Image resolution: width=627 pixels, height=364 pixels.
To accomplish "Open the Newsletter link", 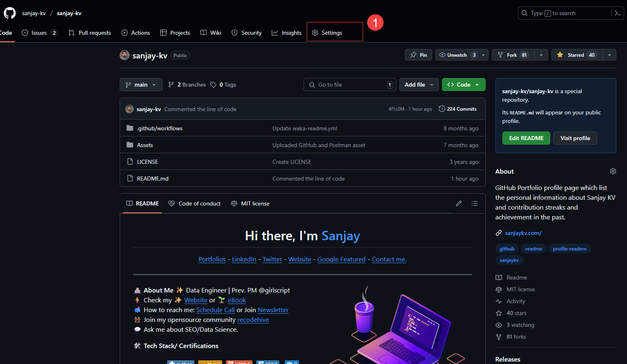I will click(x=273, y=310).
